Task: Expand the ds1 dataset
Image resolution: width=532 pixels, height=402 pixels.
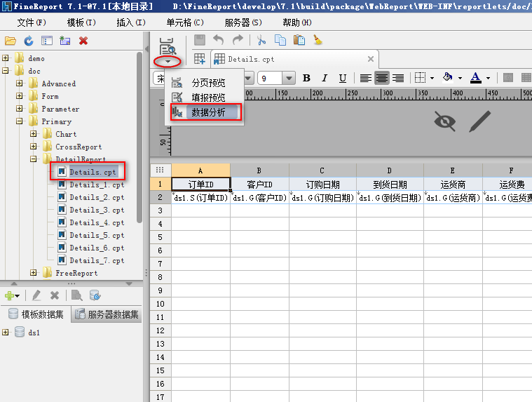Action: (6, 333)
